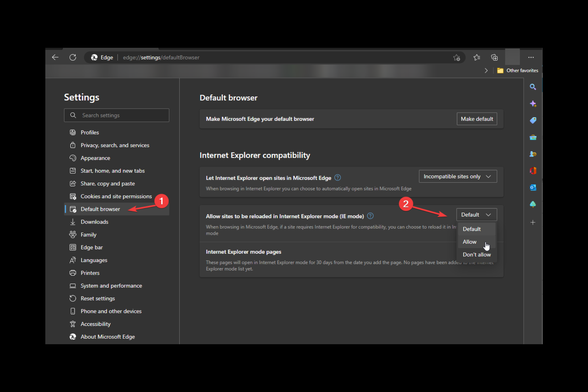588x392 pixels.
Task: Select Don't allow IE mode option
Action: coord(477,254)
